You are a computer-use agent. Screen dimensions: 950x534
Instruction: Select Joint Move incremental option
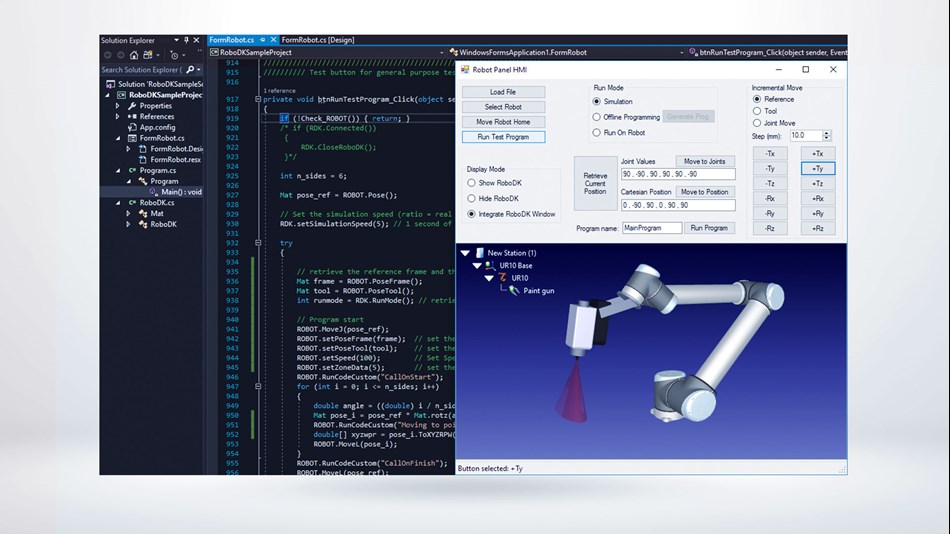pos(757,123)
